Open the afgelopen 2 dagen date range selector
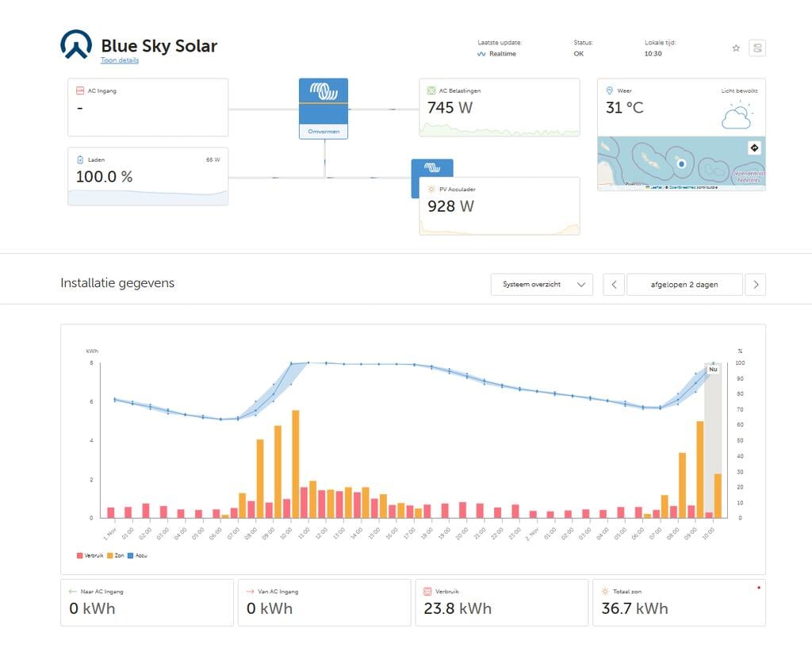The width and height of the screenshot is (812, 671). click(x=684, y=285)
